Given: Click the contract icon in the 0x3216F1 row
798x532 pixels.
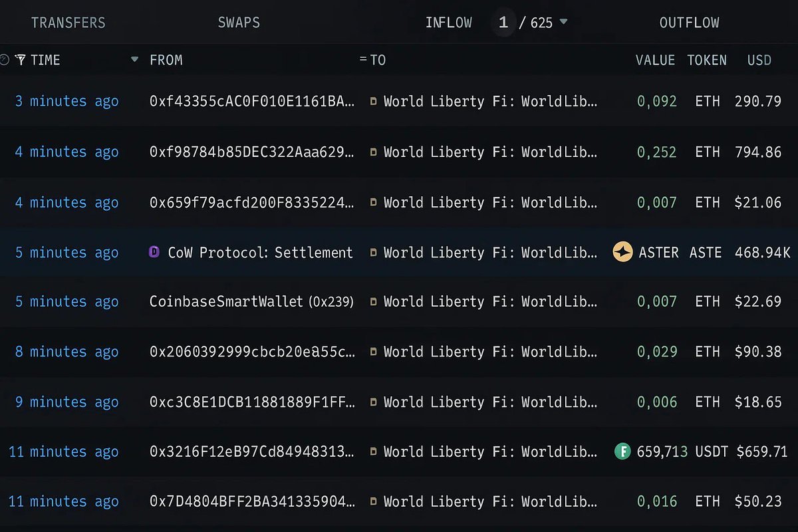Looking at the screenshot, I should click(x=373, y=452).
